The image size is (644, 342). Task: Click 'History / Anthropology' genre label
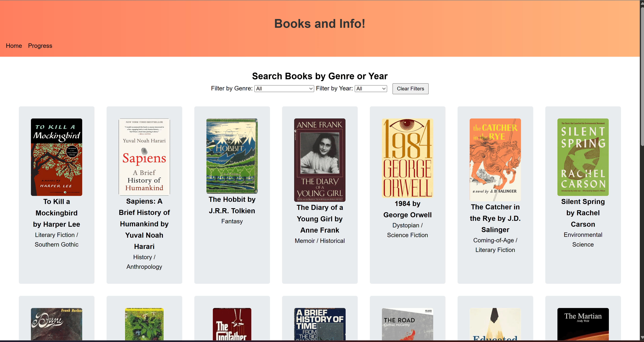coord(144,262)
